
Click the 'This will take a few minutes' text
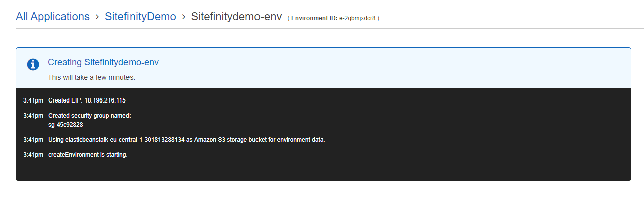tap(91, 77)
